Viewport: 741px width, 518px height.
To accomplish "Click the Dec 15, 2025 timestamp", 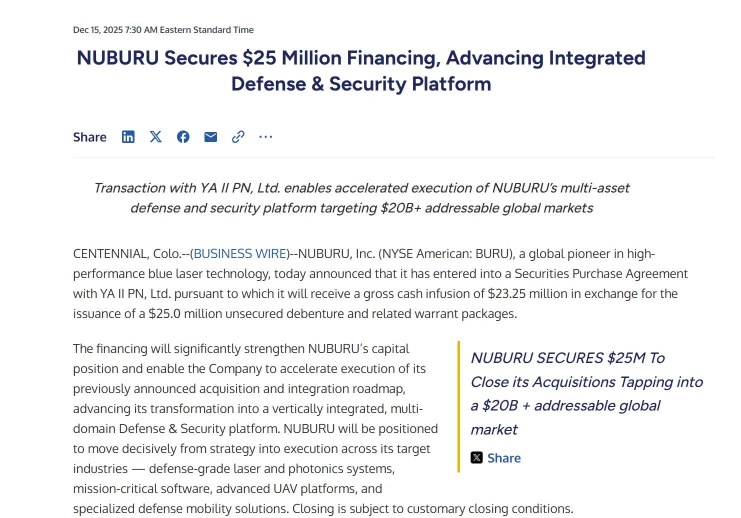I will [x=163, y=30].
